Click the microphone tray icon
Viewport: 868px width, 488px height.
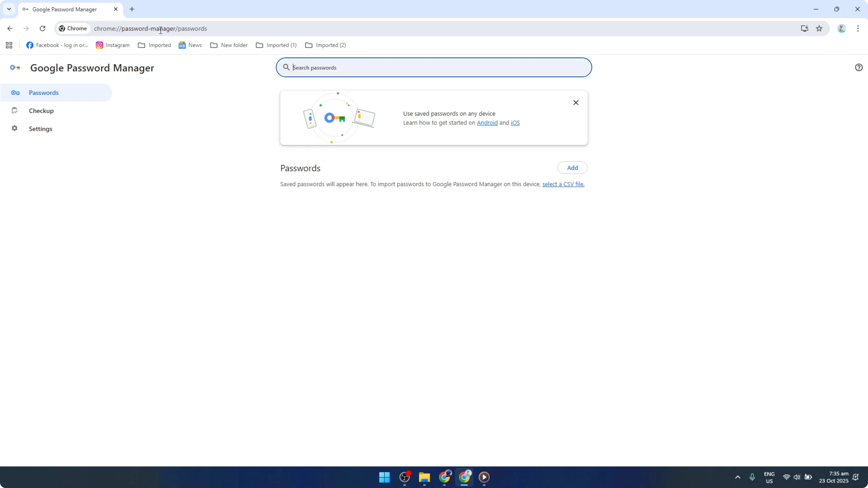pos(752,477)
